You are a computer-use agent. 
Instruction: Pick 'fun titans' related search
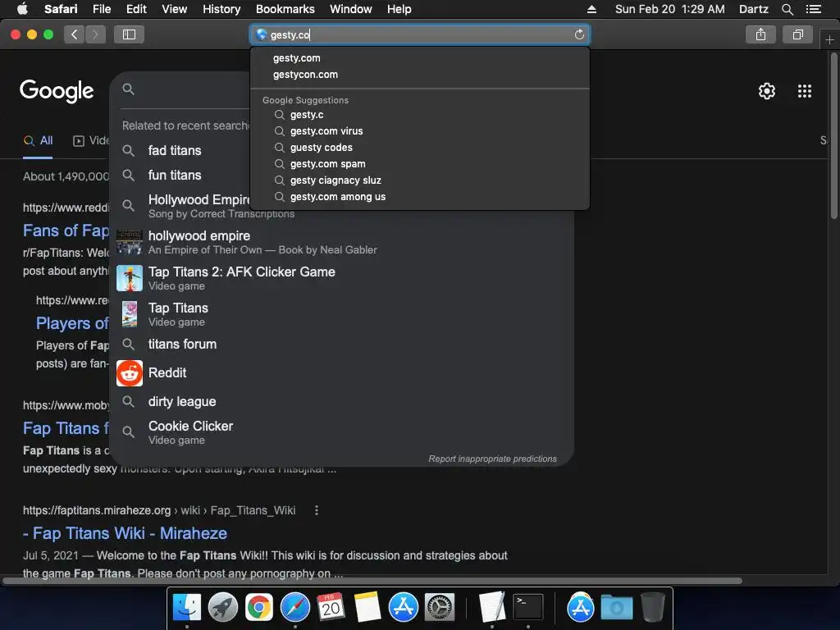[x=175, y=176]
